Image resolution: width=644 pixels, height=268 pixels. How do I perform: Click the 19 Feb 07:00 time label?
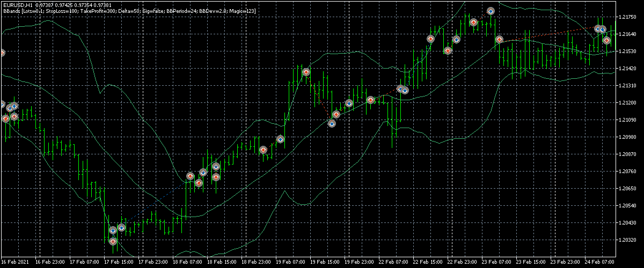click(x=290, y=263)
